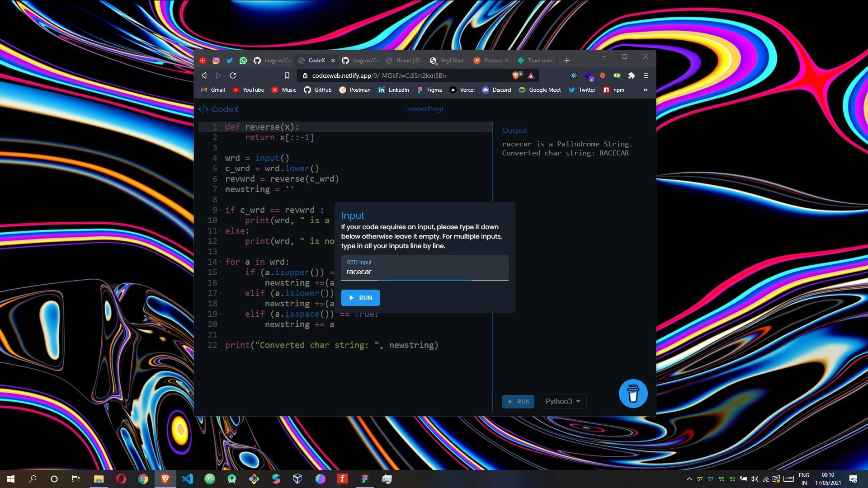Click the Brave Rewards triangle icon
The width and height of the screenshot is (868, 488).
531,75
